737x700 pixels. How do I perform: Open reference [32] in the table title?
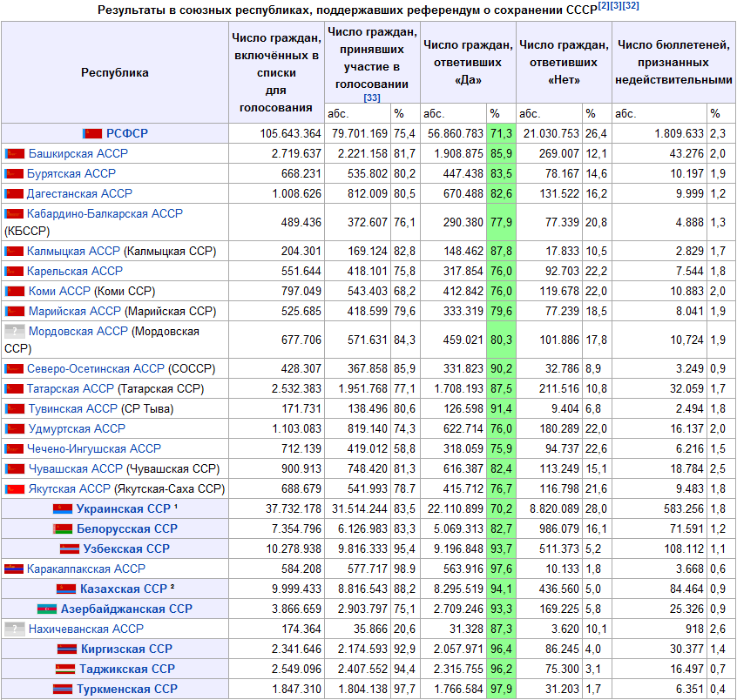click(632, 7)
